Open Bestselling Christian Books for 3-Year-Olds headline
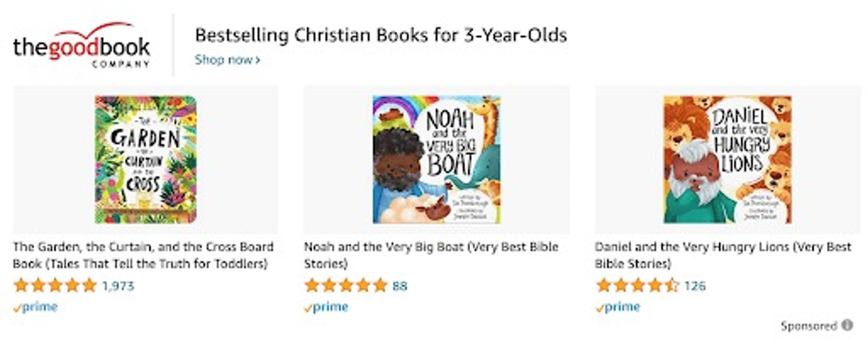Viewport: 868px width, 351px height. coord(381,35)
